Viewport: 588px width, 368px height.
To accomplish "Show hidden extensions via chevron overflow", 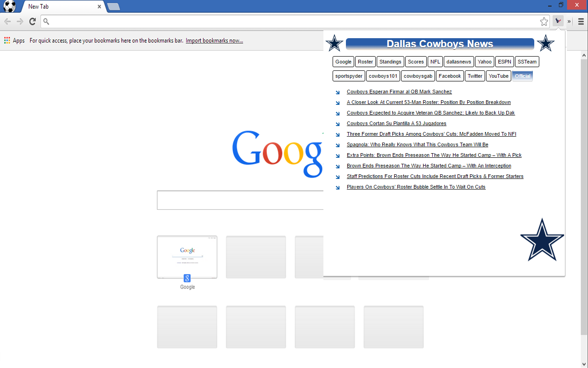I will point(569,22).
